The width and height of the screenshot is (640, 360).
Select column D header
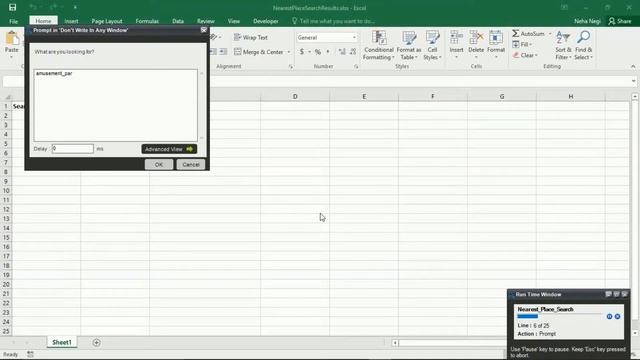(x=295, y=96)
